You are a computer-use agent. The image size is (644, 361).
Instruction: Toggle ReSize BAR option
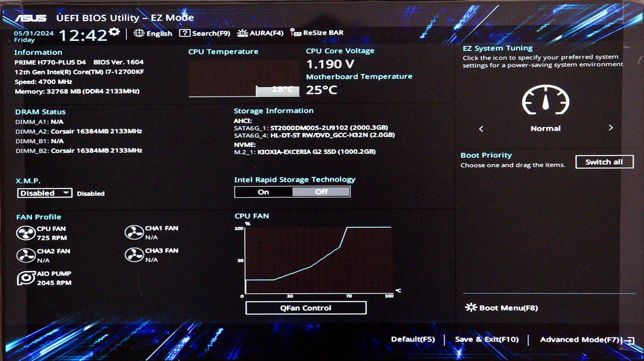pyautogui.click(x=317, y=33)
